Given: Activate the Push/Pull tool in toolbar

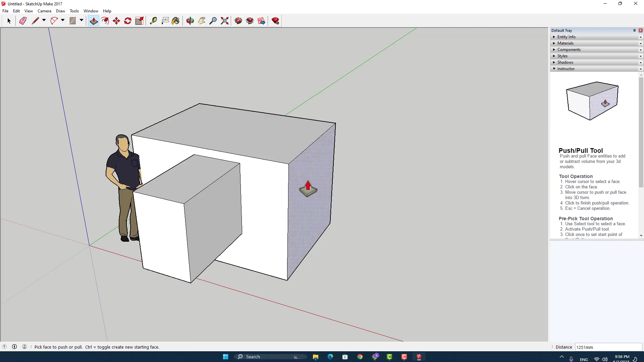Looking at the screenshot, I should coord(94,21).
